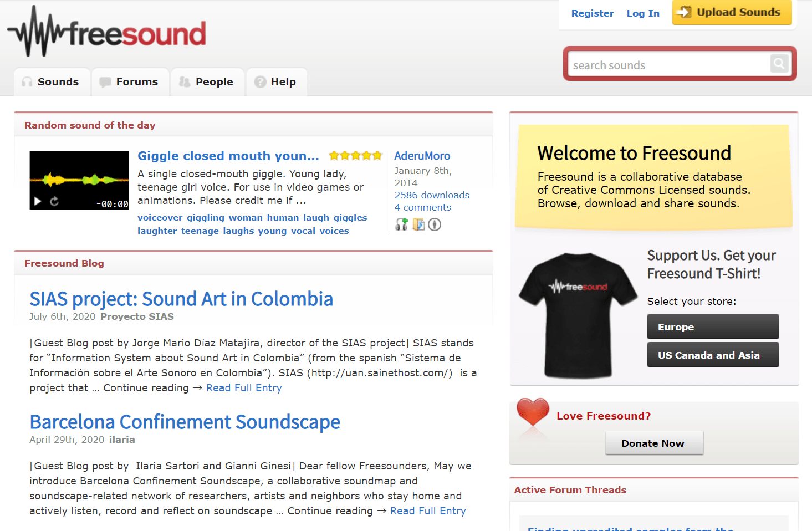
Task: Select the Europe store button
Action: (x=713, y=327)
